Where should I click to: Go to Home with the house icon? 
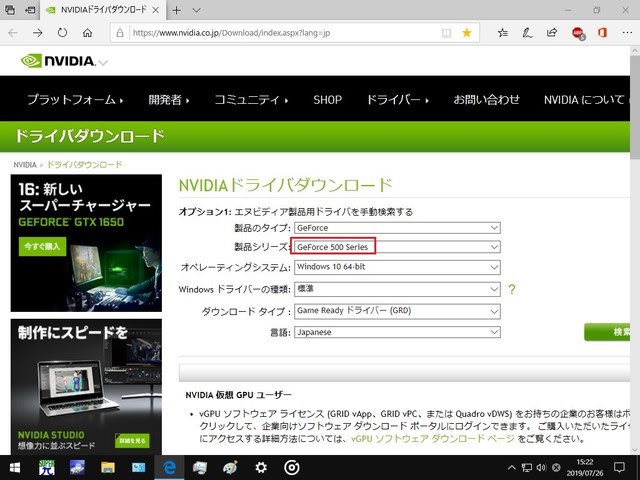coord(87,33)
